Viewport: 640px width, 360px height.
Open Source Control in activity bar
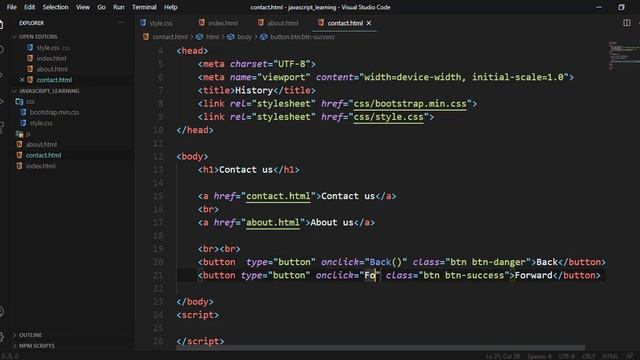[2, 76]
